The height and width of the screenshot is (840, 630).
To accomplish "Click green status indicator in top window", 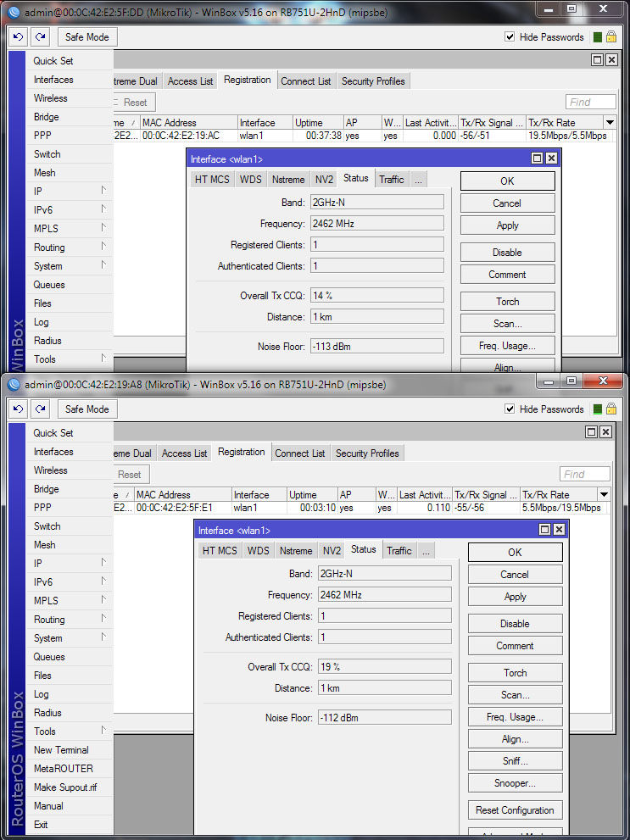I will pos(598,37).
